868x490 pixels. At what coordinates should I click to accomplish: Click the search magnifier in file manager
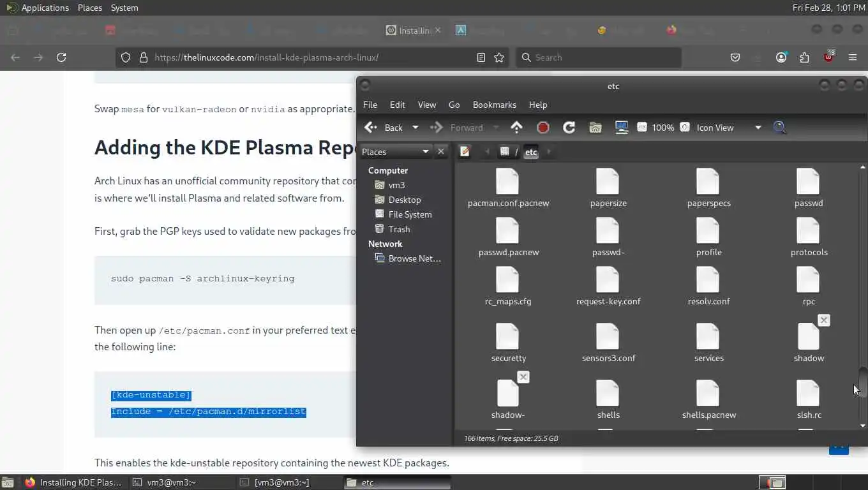[779, 128]
